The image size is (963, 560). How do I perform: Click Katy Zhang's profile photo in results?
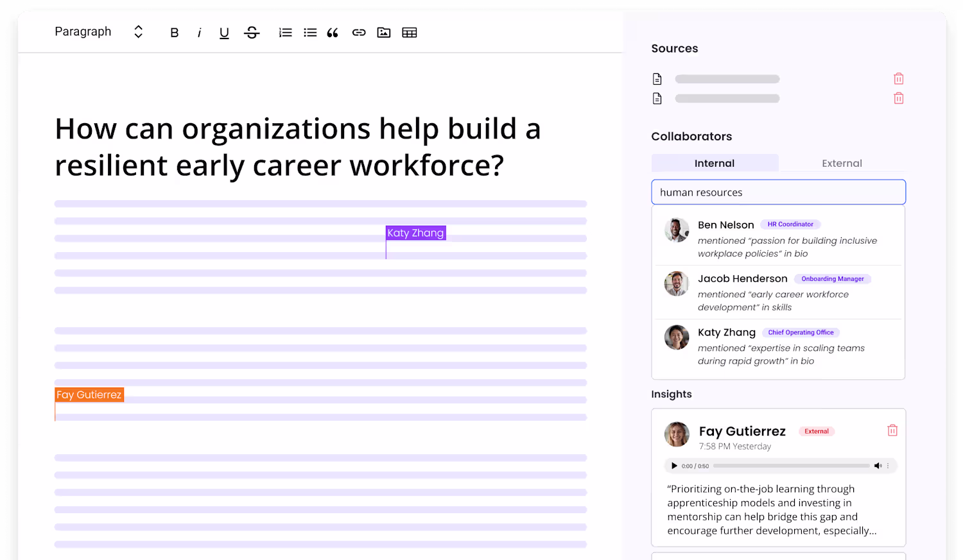pos(677,337)
